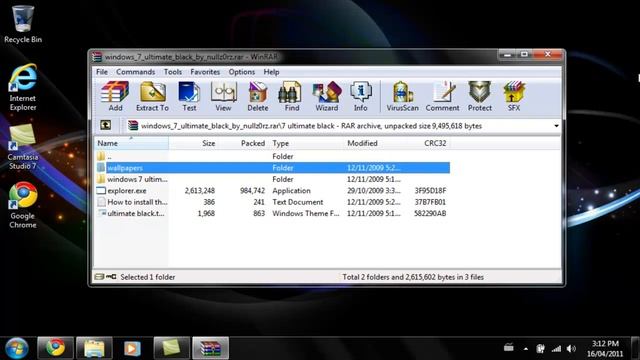Select the Google Chrome desktop shortcut

23,205
